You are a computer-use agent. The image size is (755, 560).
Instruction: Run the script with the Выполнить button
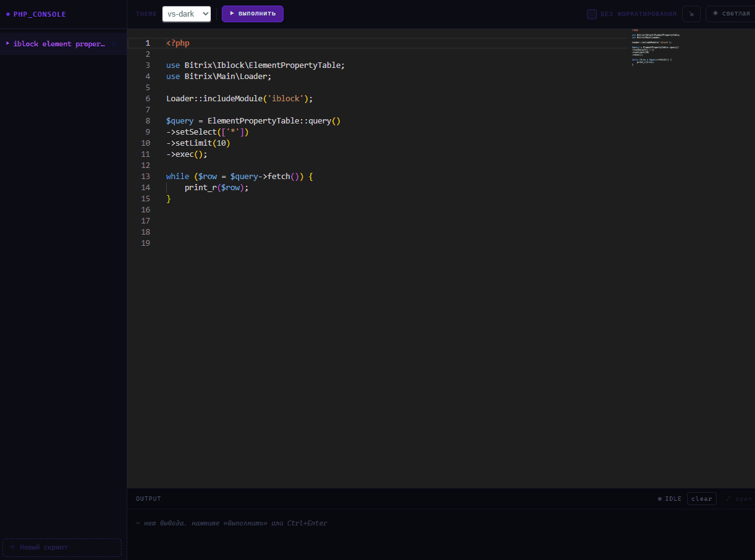click(253, 14)
